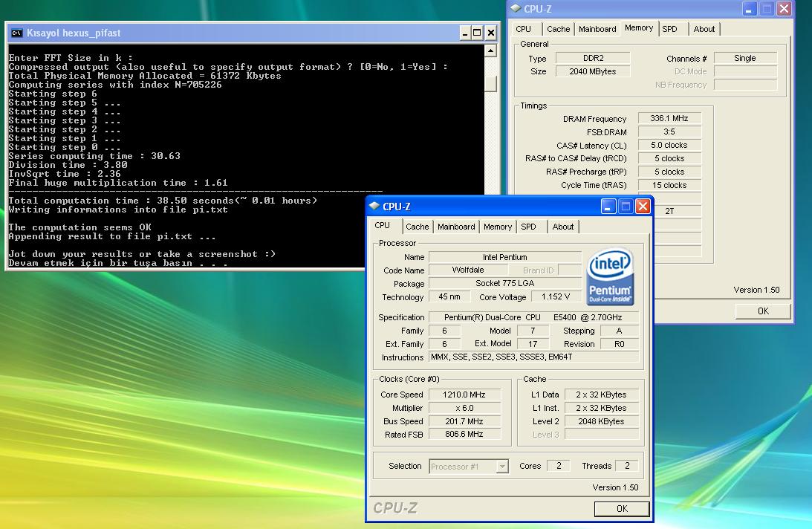Close the front CPU-Z window
812x529 pixels.
[643, 207]
